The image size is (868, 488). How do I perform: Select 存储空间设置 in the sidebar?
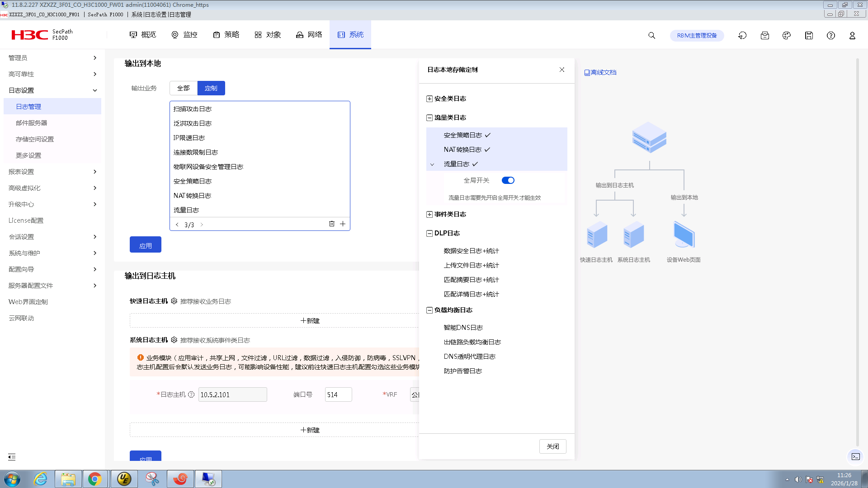pos(35,139)
